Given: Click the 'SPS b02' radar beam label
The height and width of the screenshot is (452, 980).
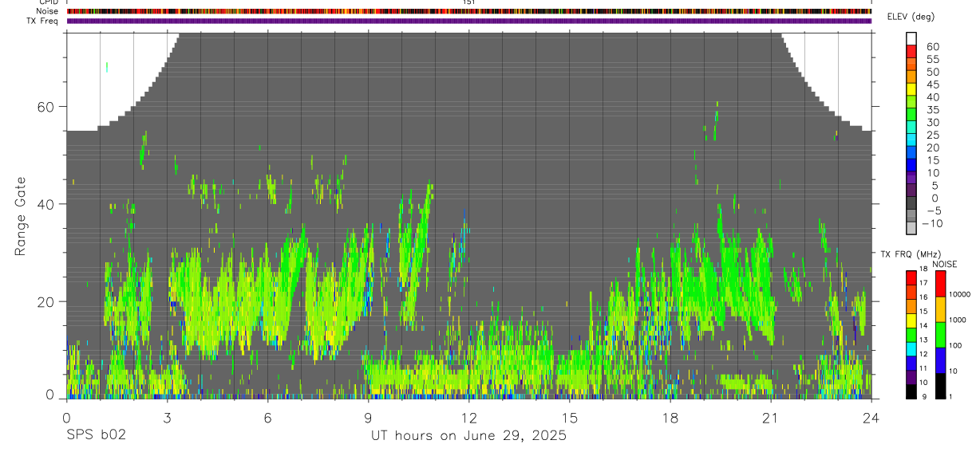Looking at the screenshot, I should tap(96, 436).
